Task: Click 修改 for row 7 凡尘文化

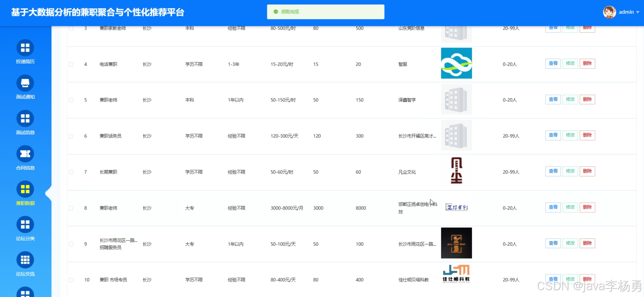Action: [570, 171]
